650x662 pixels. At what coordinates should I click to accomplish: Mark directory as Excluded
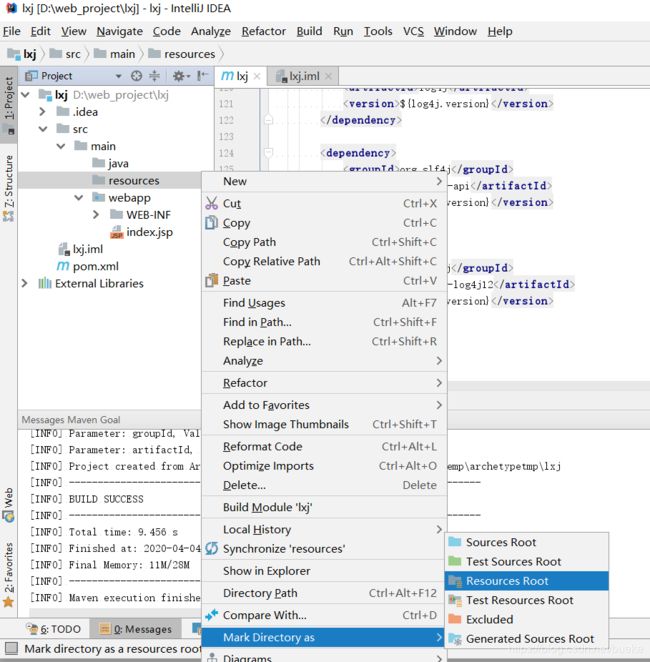(527, 620)
